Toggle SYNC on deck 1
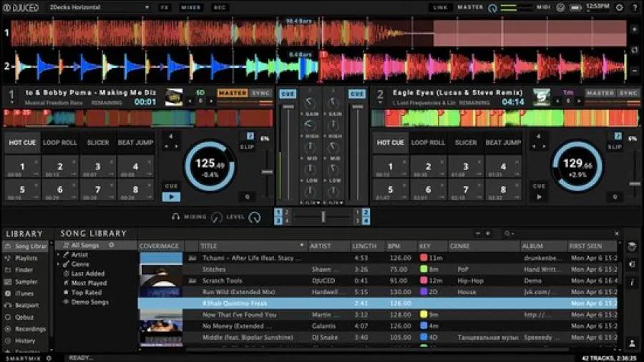 (x=261, y=93)
